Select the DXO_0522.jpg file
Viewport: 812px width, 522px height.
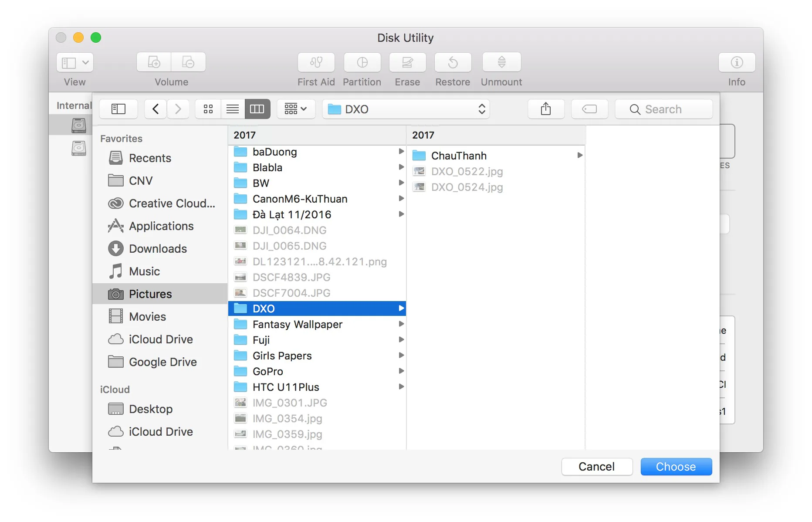point(496,171)
